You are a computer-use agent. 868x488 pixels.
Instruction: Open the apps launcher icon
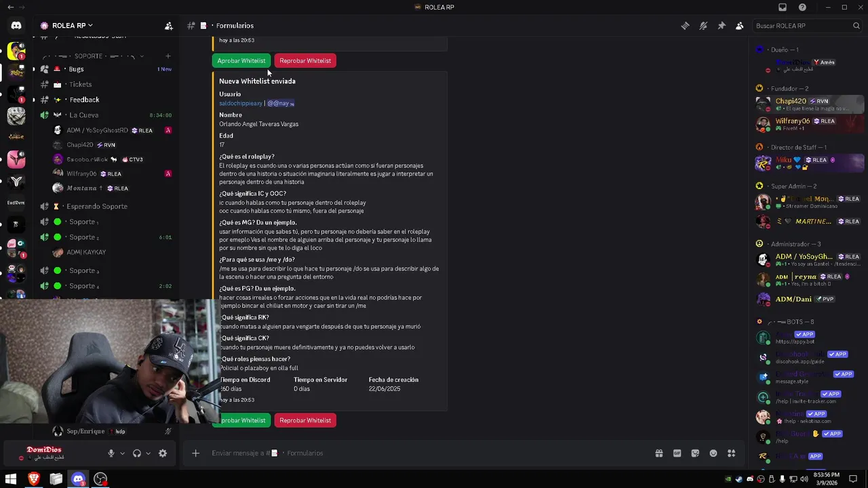point(732,453)
